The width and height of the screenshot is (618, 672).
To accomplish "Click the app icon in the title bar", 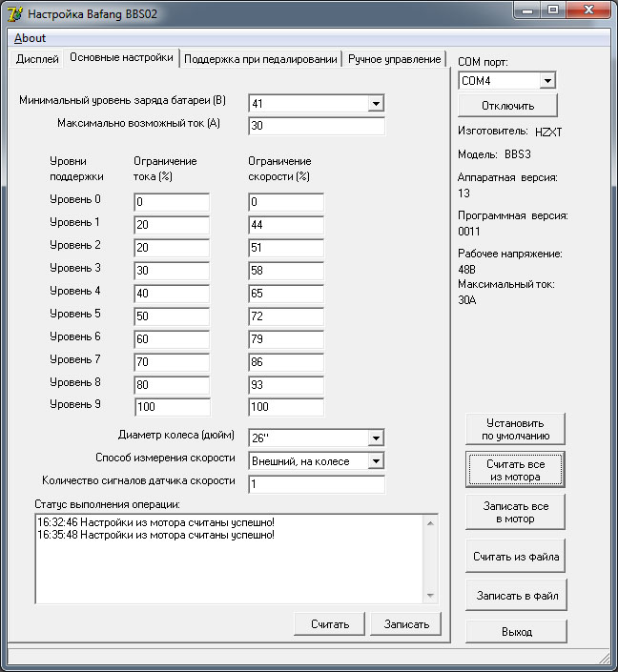I will tap(14, 14).
